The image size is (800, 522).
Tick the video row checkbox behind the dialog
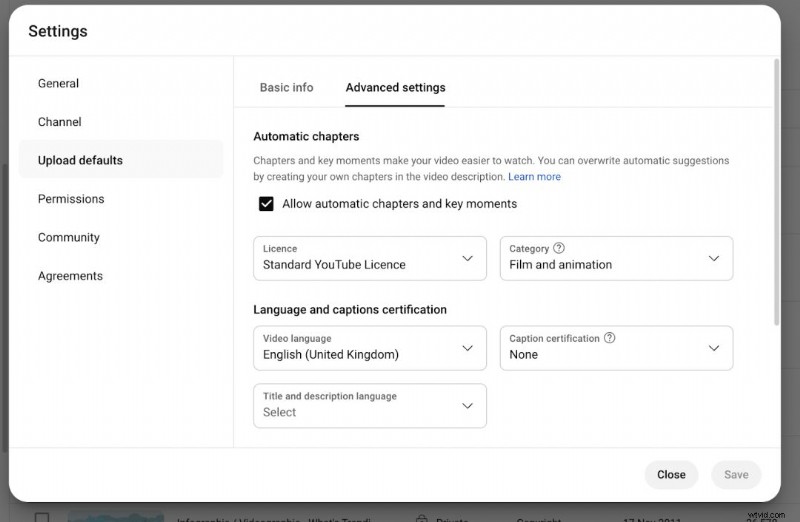pos(42,517)
